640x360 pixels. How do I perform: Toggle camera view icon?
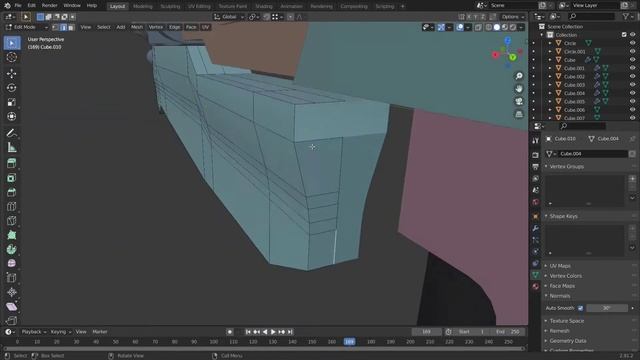coord(519,101)
